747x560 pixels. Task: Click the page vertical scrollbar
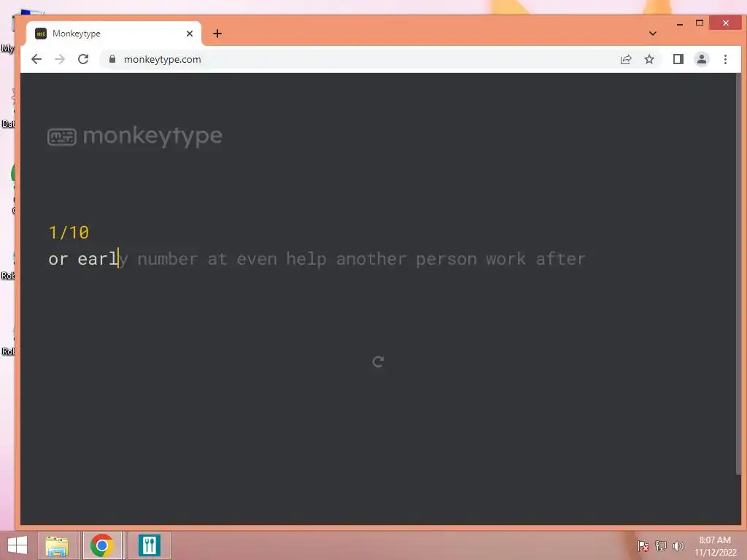coord(738,274)
